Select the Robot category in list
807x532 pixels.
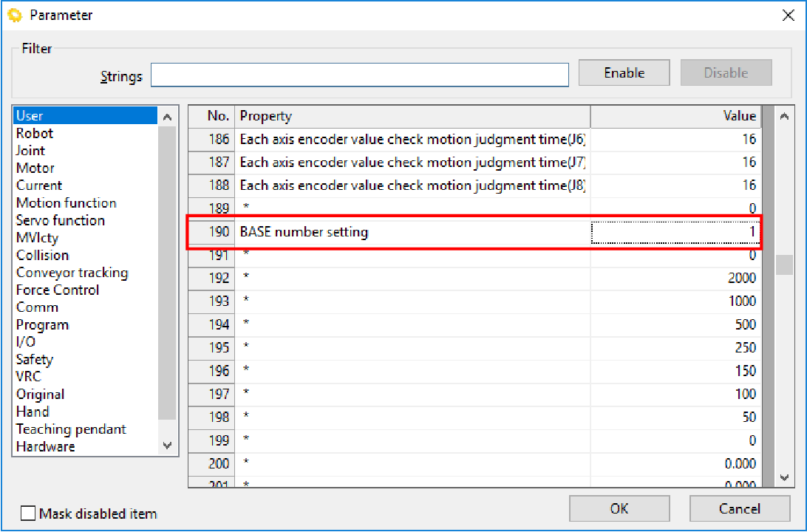[x=35, y=134]
